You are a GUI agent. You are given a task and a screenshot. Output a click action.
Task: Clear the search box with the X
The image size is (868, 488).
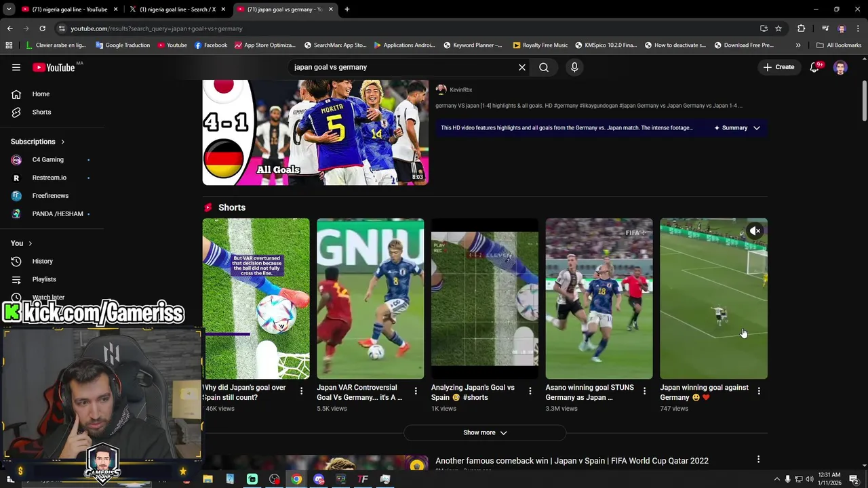(522, 67)
